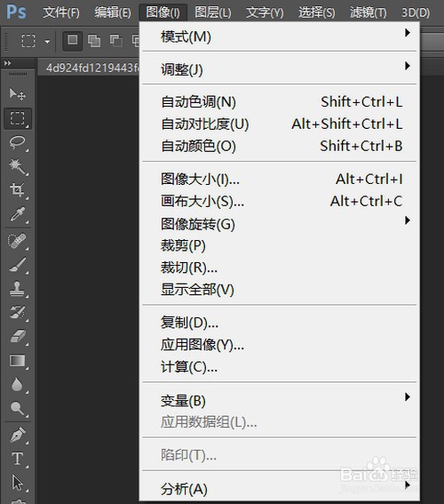
Task: Select the Clone Stamp tool
Action: point(18,289)
